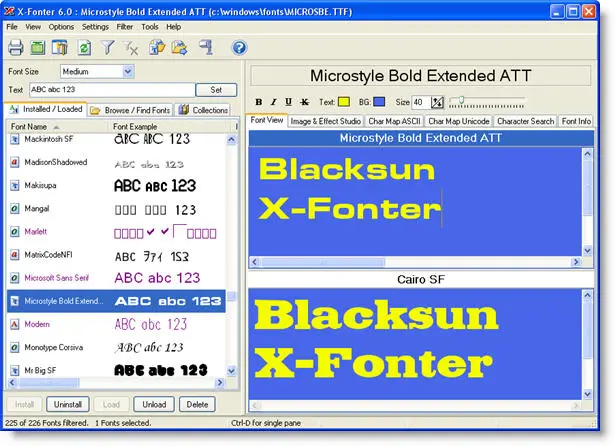Click the paint roller toolbar icon

(x=206, y=47)
